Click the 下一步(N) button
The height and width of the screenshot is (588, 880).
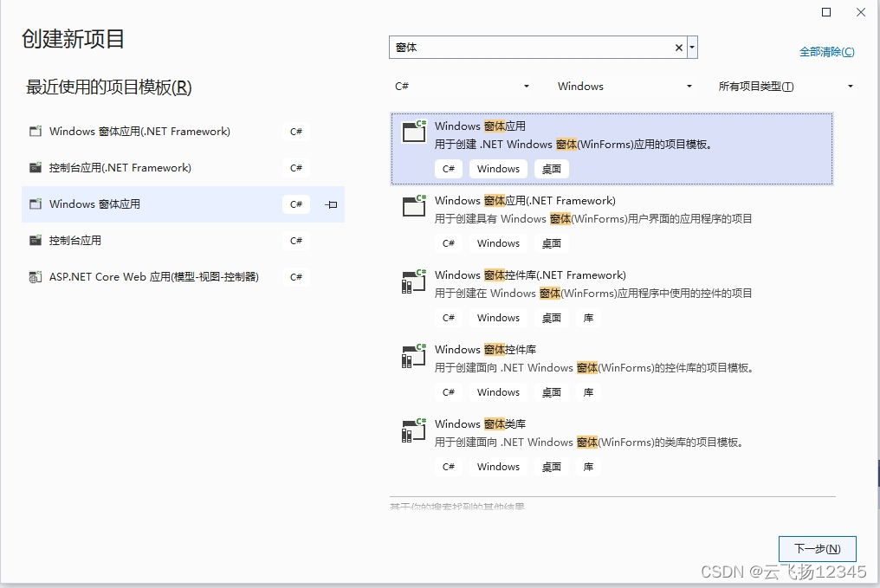tap(817, 549)
